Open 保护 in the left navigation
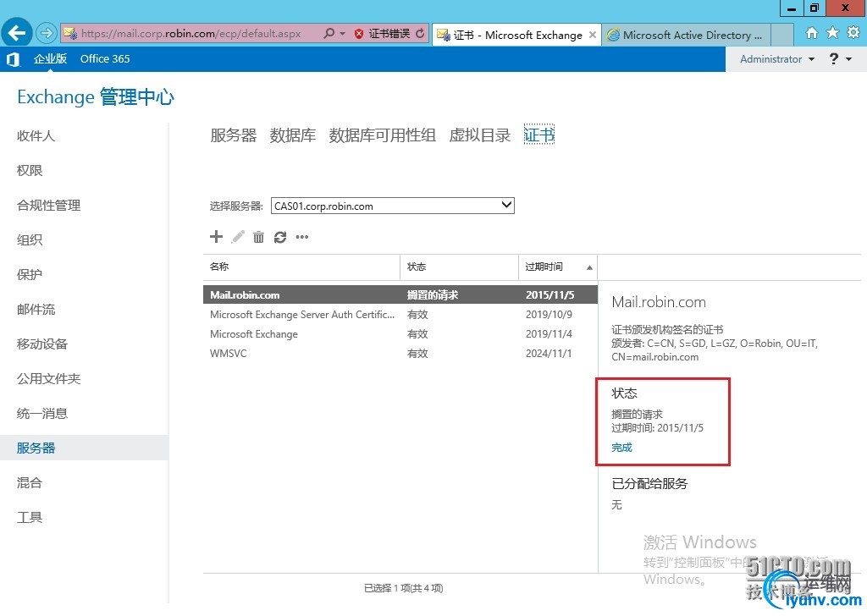867x616 pixels. (30, 274)
